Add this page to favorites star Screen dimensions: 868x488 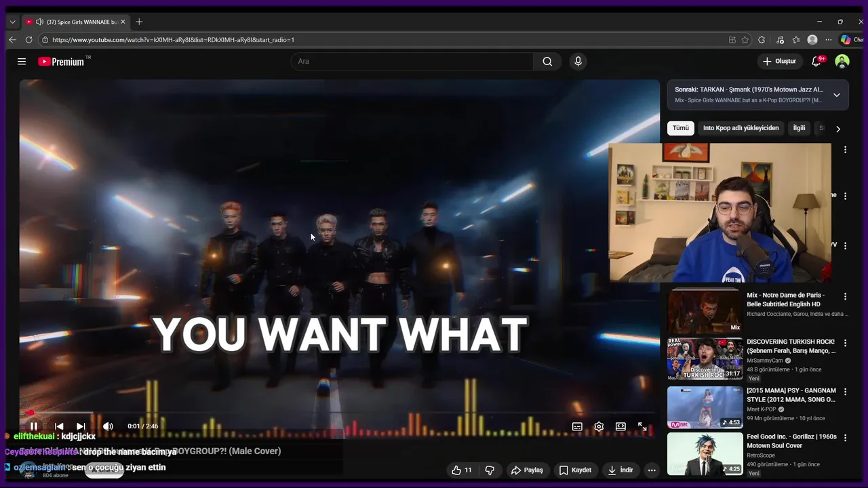(x=745, y=40)
